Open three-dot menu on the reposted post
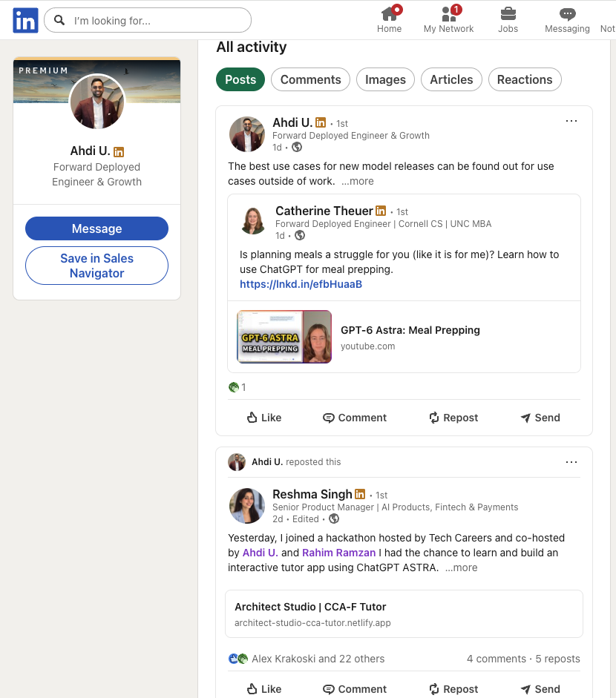Viewport: 616px width, 698px height. [571, 462]
